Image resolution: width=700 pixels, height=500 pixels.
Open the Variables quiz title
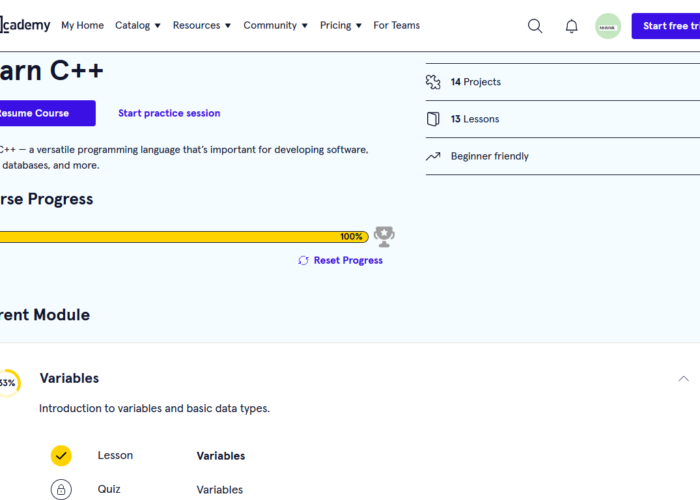(220, 490)
